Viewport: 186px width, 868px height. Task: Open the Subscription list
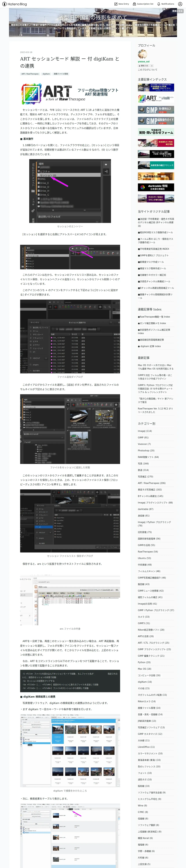tap(143, 4)
